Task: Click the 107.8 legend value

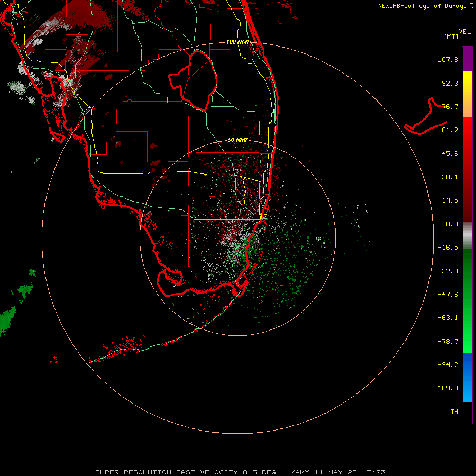Action: 448,59
